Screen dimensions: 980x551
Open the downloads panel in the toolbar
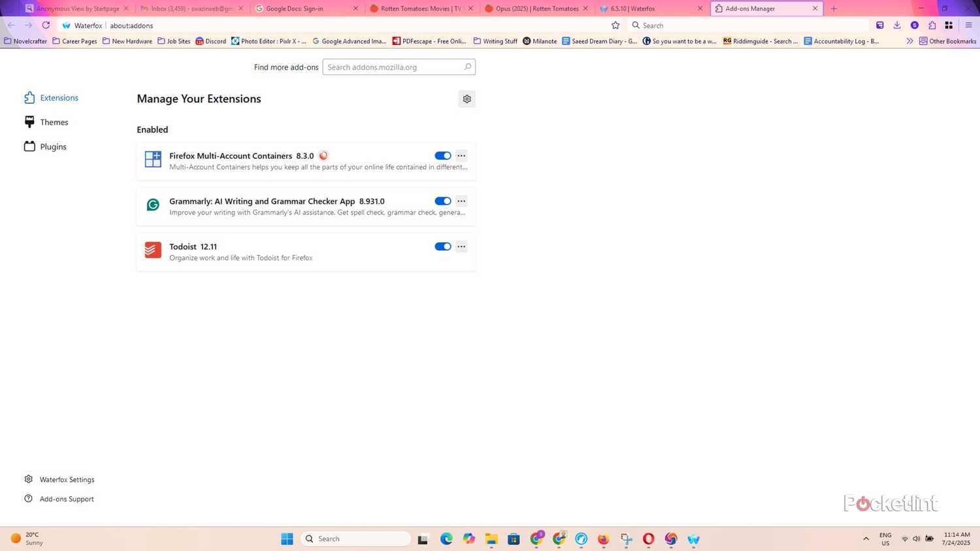pyautogui.click(x=897, y=25)
